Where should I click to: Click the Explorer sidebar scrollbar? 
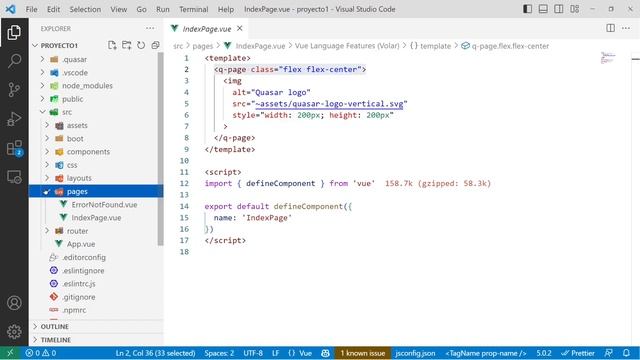pos(160,149)
